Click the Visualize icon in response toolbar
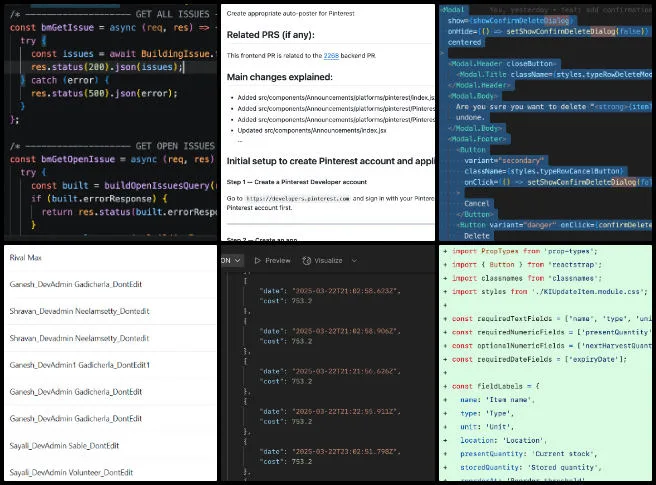Image resolution: width=656 pixels, height=485 pixels. 306,260
